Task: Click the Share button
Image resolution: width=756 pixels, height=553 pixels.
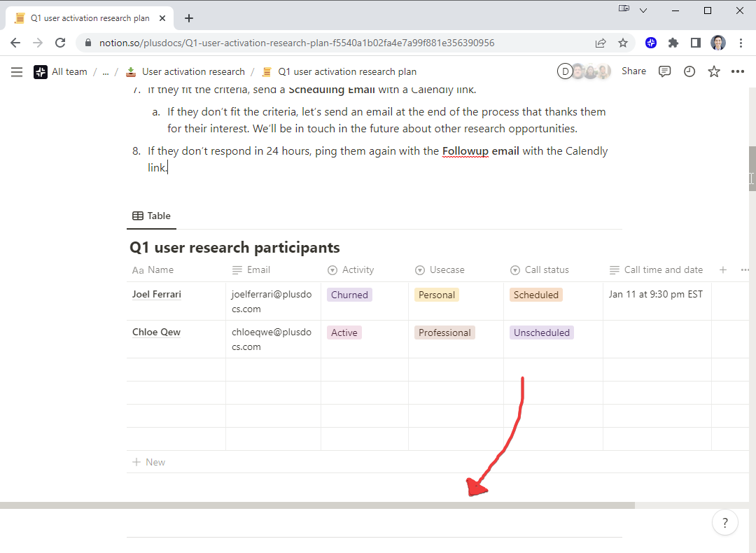Action: tap(633, 71)
